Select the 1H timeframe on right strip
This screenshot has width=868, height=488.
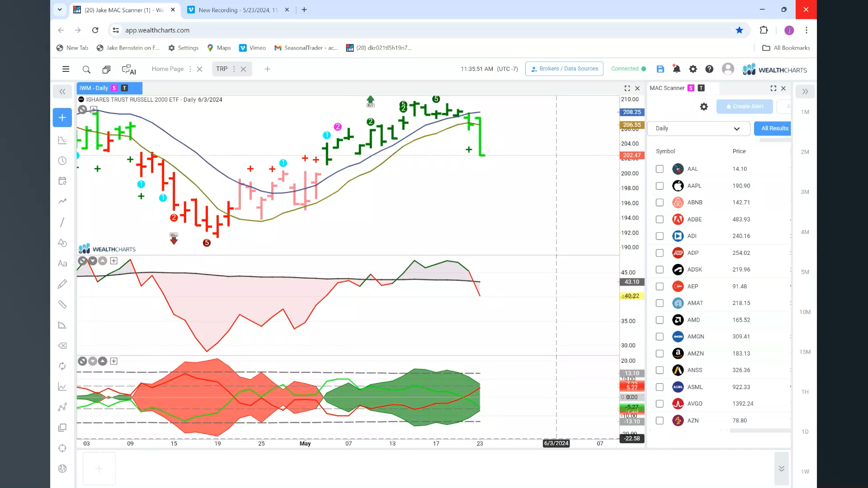click(x=805, y=392)
